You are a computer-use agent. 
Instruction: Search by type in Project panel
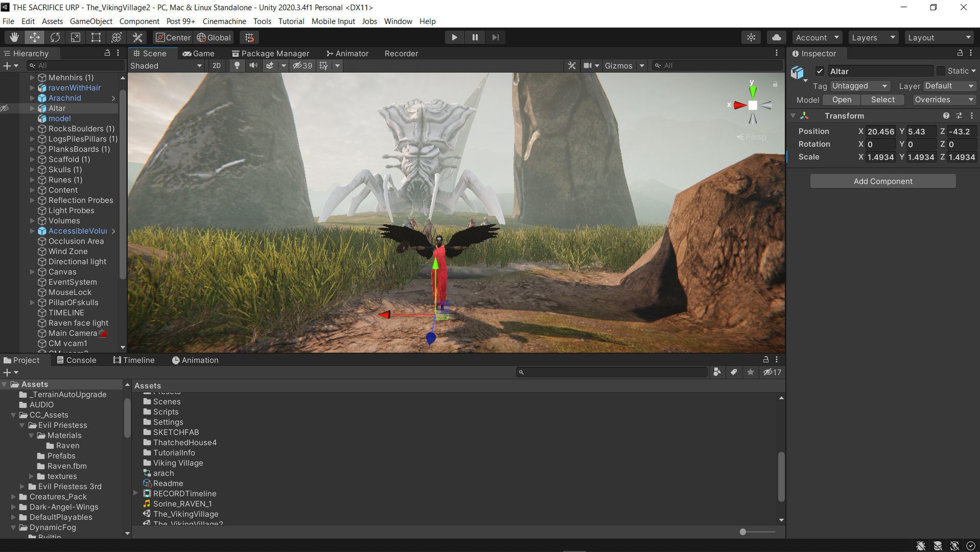tap(717, 372)
